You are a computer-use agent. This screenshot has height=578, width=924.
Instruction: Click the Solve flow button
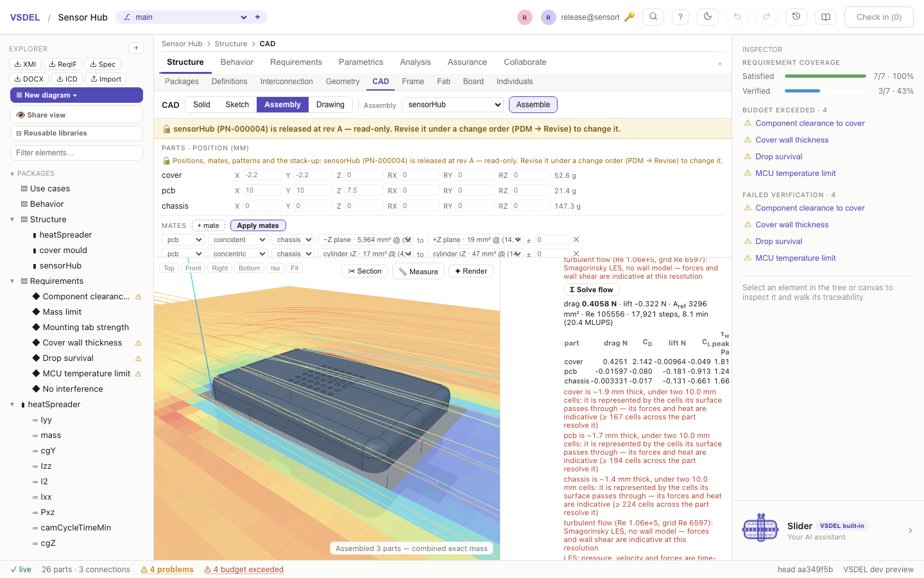[592, 290]
